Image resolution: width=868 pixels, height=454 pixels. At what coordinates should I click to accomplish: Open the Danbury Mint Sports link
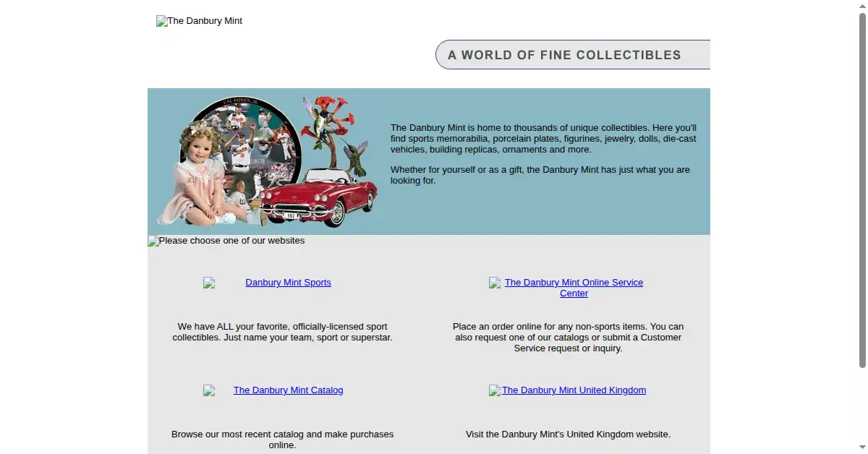288,283
